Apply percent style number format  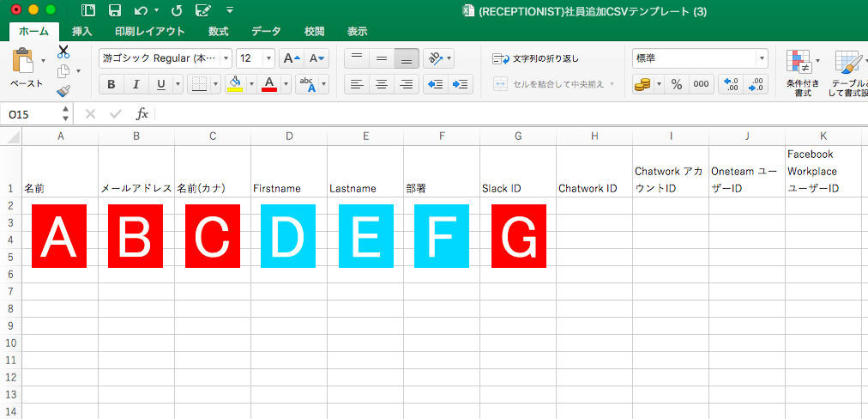click(x=676, y=84)
